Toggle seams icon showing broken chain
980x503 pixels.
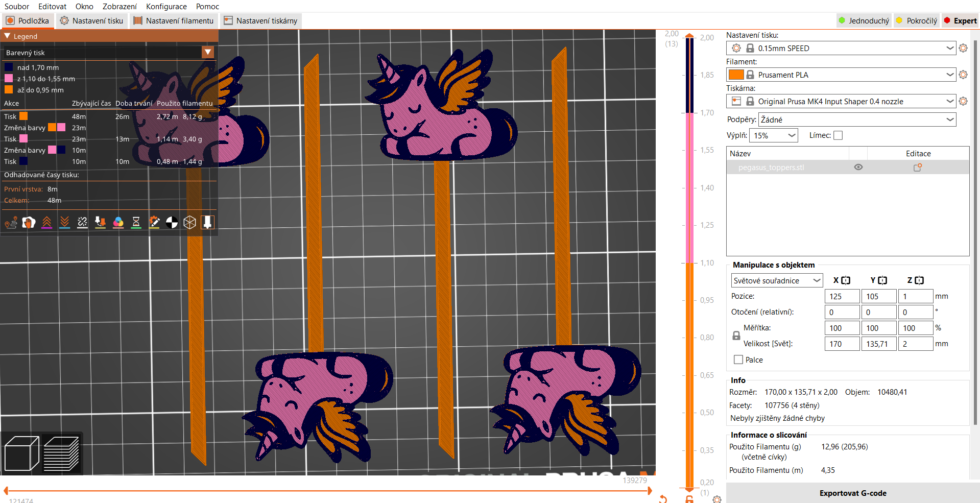click(82, 223)
